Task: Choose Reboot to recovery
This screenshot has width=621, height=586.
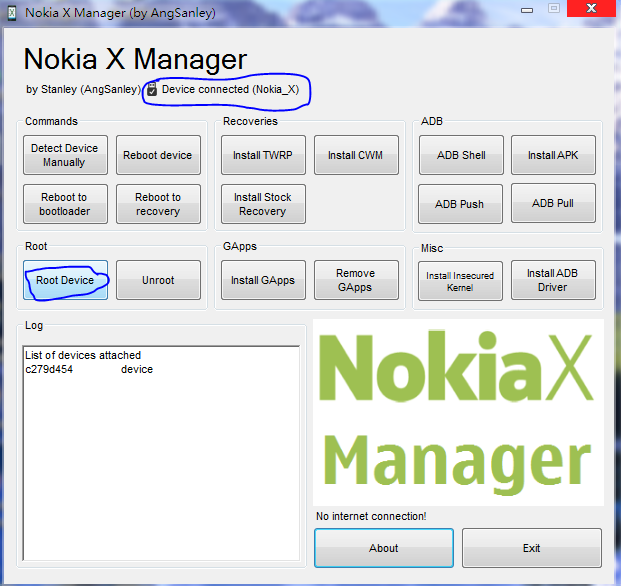Action: [158, 204]
